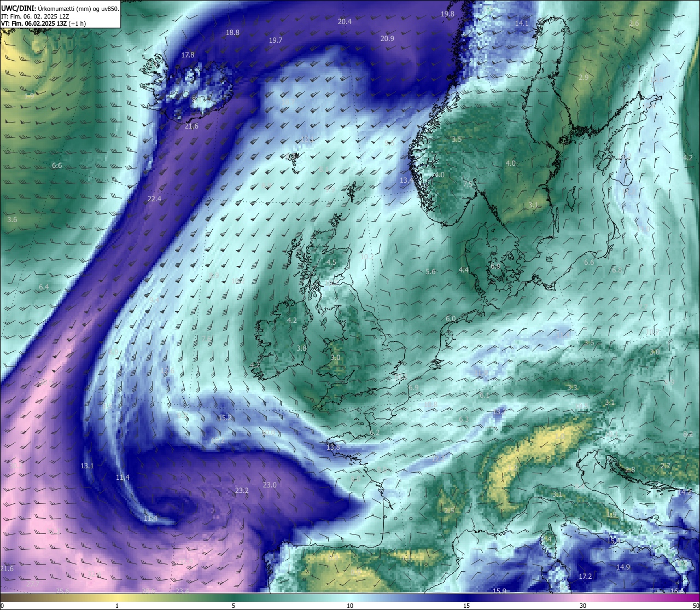The image size is (700, 610).
Task: Click the 6.0 value near the Netherlands
Action: pos(451,318)
